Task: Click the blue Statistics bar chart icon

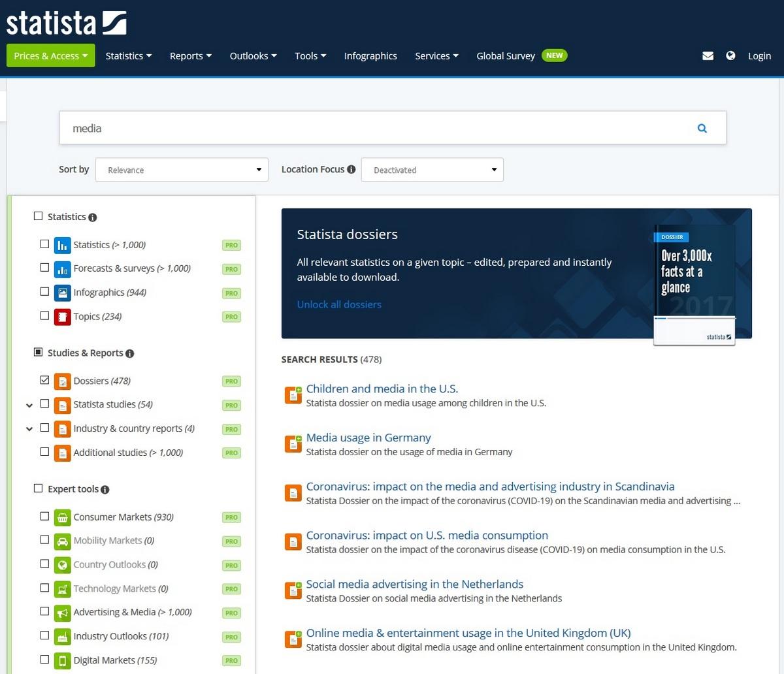Action: [x=62, y=246]
